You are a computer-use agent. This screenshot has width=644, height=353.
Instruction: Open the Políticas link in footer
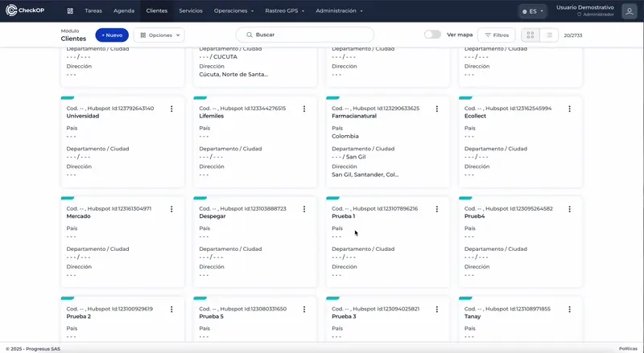(x=628, y=349)
